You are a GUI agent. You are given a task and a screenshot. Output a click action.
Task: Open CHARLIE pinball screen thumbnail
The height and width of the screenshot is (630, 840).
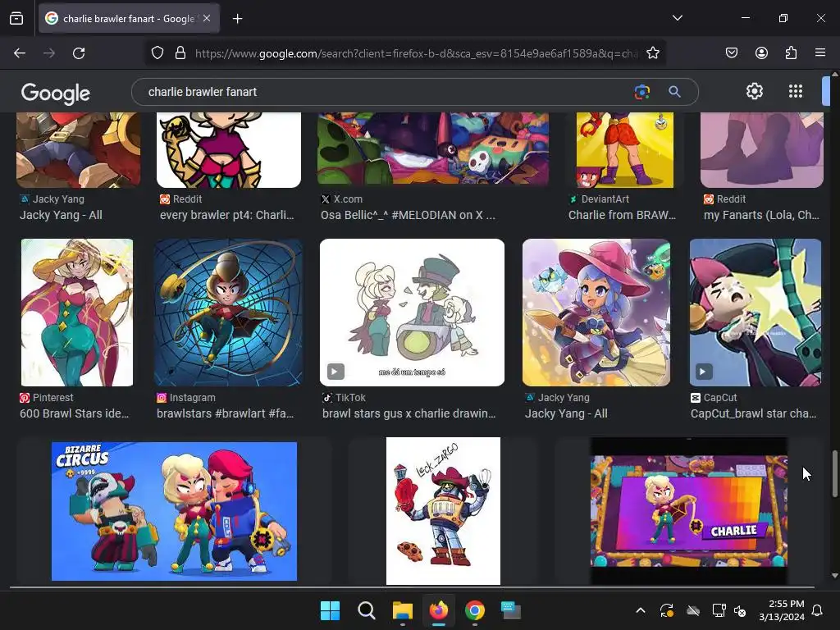click(x=689, y=511)
